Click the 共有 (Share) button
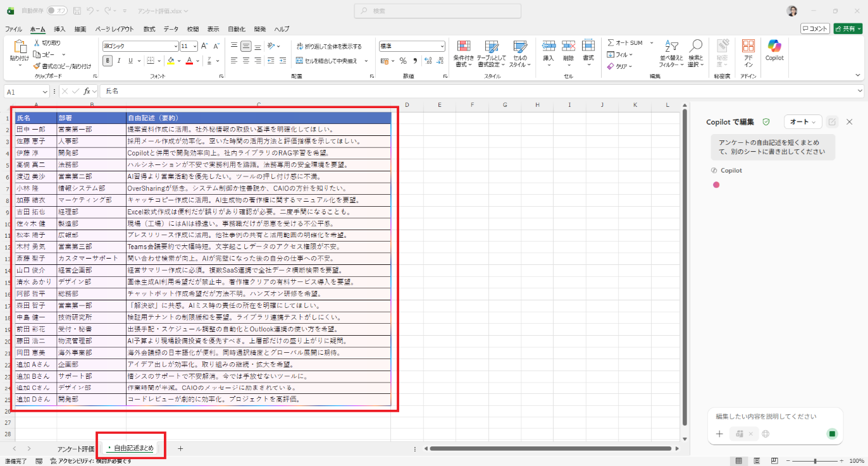Image resolution: width=868 pixels, height=466 pixels. pyautogui.click(x=848, y=28)
